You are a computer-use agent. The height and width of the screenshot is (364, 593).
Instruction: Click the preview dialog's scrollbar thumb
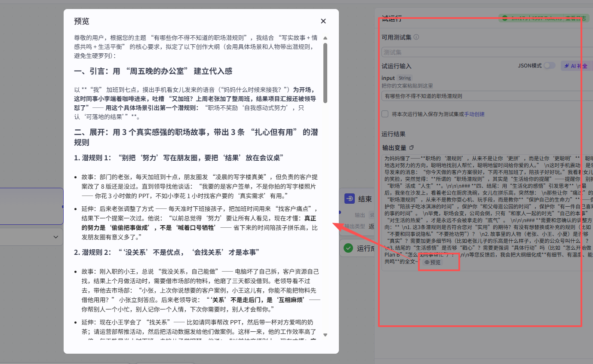(326, 72)
